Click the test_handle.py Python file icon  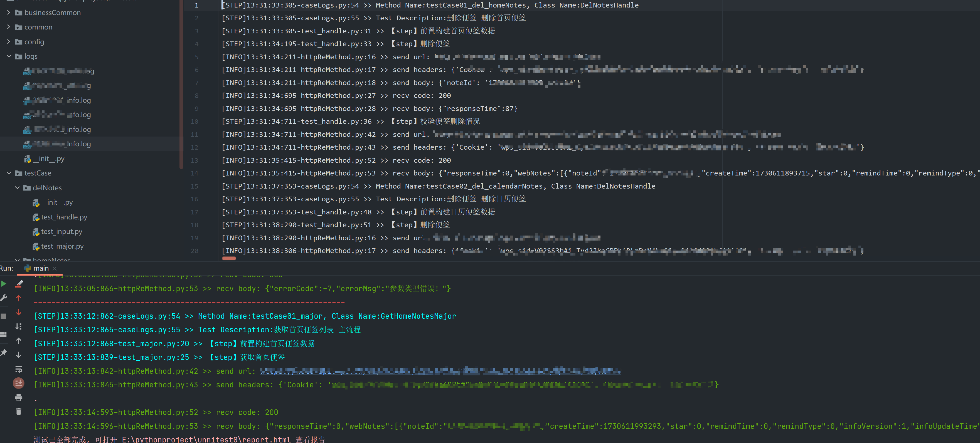click(36, 217)
